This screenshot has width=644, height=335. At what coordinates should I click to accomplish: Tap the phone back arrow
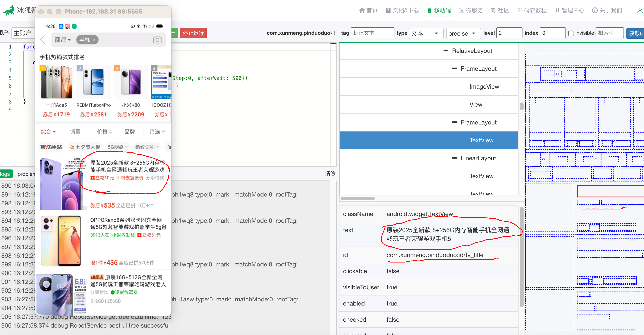[x=43, y=40]
